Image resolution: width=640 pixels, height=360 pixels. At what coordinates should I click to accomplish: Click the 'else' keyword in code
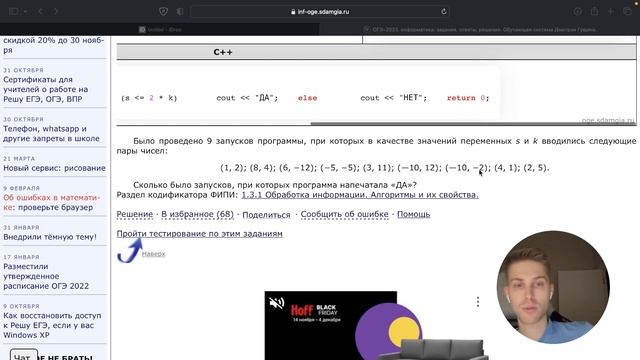click(x=307, y=98)
